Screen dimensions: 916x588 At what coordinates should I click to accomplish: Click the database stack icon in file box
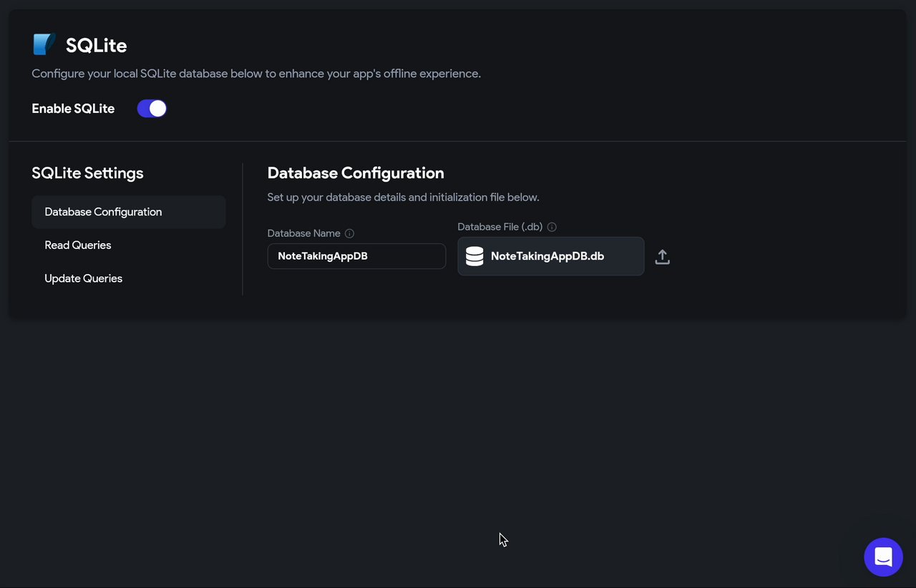pyautogui.click(x=474, y=256)
